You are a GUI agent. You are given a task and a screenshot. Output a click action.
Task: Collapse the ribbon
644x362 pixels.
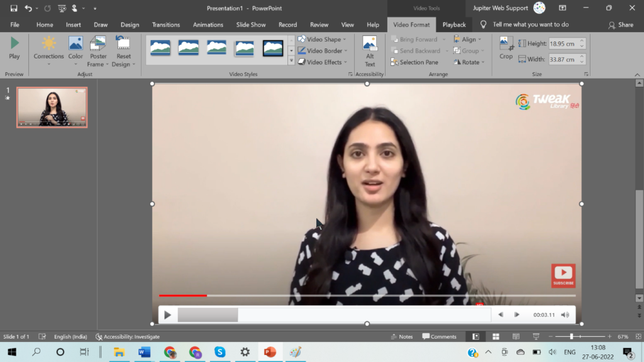pyautogui.click(x=637, y=75)
